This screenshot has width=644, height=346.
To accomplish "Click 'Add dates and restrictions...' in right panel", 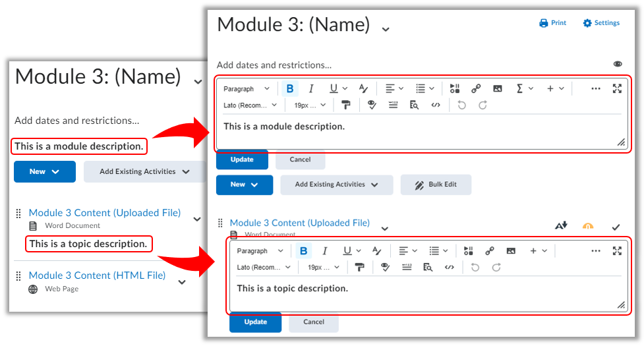I will tap(274, 65).
